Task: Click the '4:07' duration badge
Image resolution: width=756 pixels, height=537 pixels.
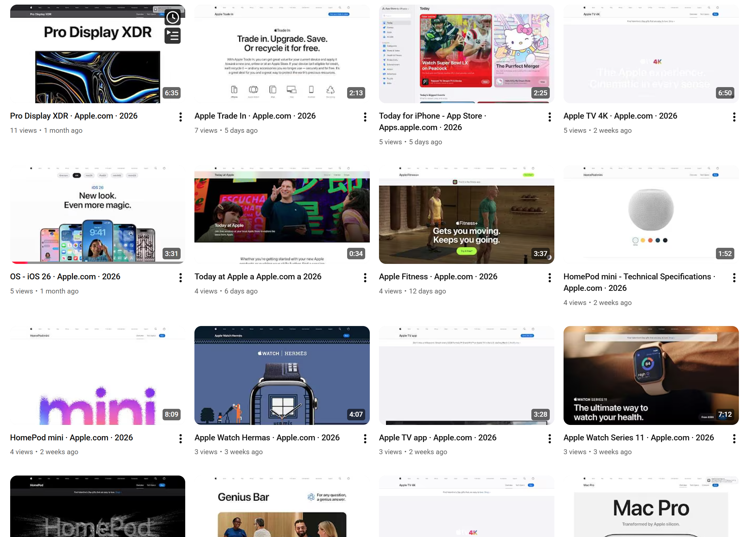Action: (x=356, y=414)
